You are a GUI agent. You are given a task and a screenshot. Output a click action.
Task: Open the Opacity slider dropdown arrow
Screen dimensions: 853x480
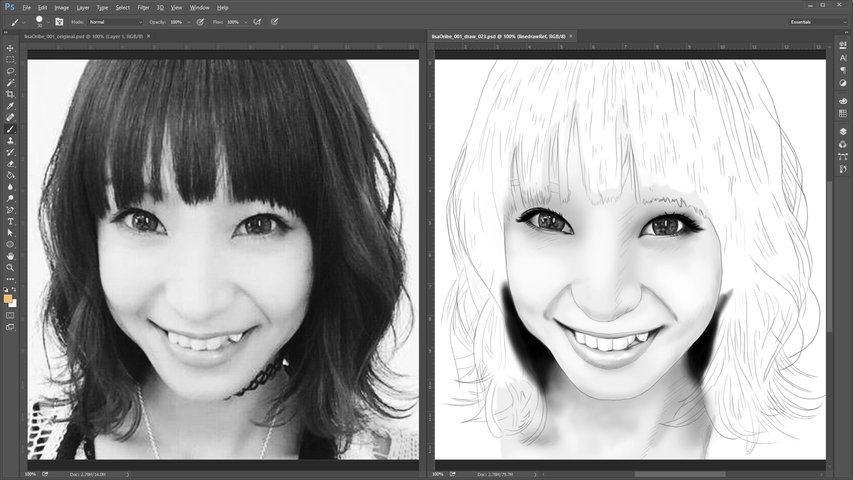coord(189,22)
